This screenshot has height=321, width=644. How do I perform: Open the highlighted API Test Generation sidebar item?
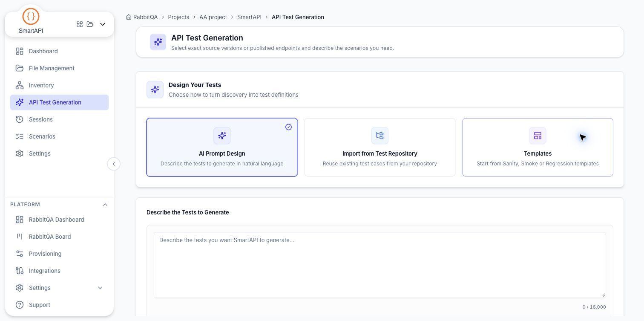pyautogui.click(x=59, y=102)
